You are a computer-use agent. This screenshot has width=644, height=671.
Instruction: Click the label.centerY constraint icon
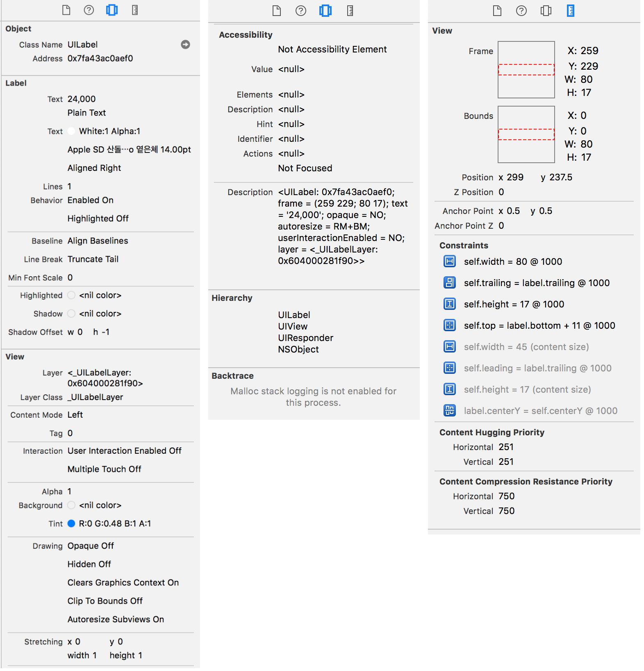coord(450,411)
